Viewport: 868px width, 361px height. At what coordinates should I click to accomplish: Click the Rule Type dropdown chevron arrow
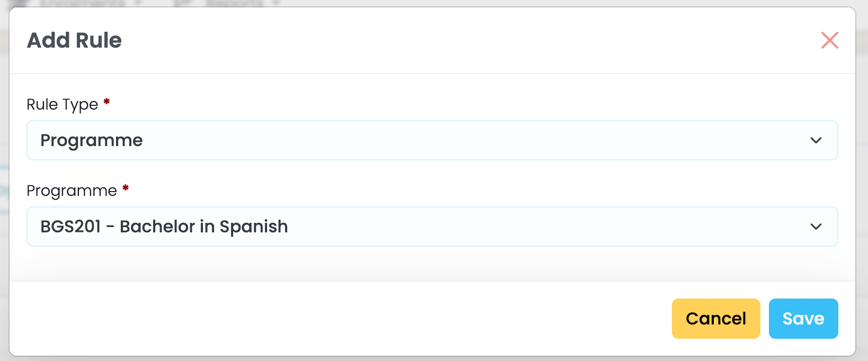[816, 140]
